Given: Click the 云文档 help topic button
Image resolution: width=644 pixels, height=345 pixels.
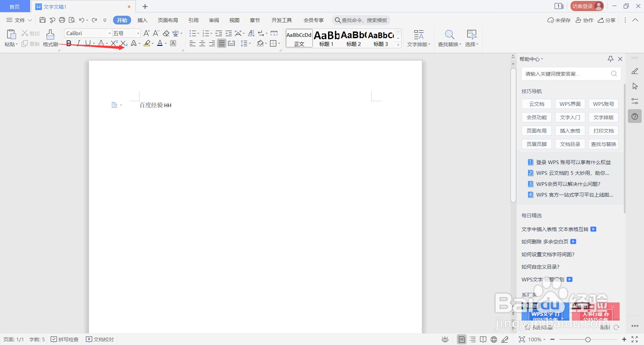Looking at the screenshot, I should [x=537, y=104].
